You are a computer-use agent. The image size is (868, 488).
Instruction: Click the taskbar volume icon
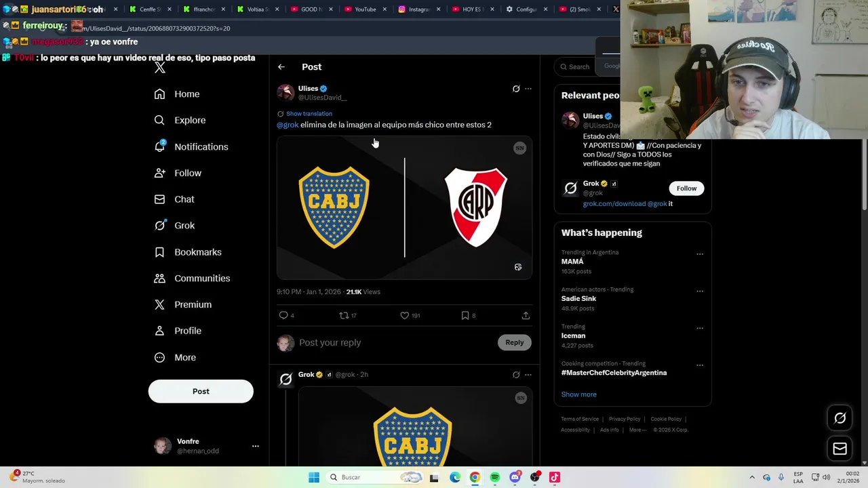click(827, 477)
